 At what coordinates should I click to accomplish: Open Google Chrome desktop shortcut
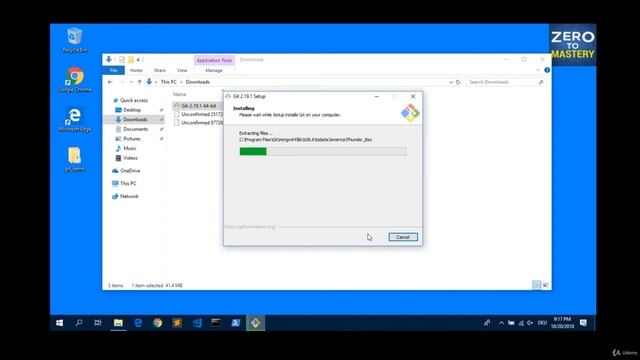(75, 80)
